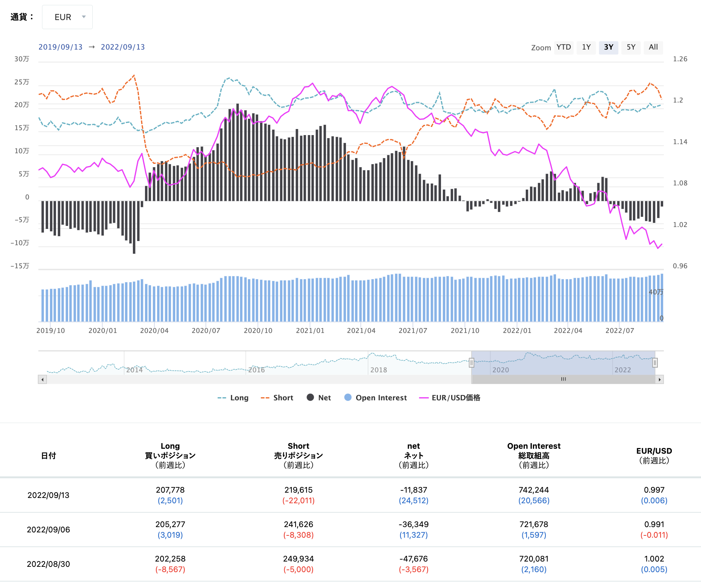This screenshot has width=701, height=588.
Task: Click net value -47,676
Action: (x=414, y=559)
